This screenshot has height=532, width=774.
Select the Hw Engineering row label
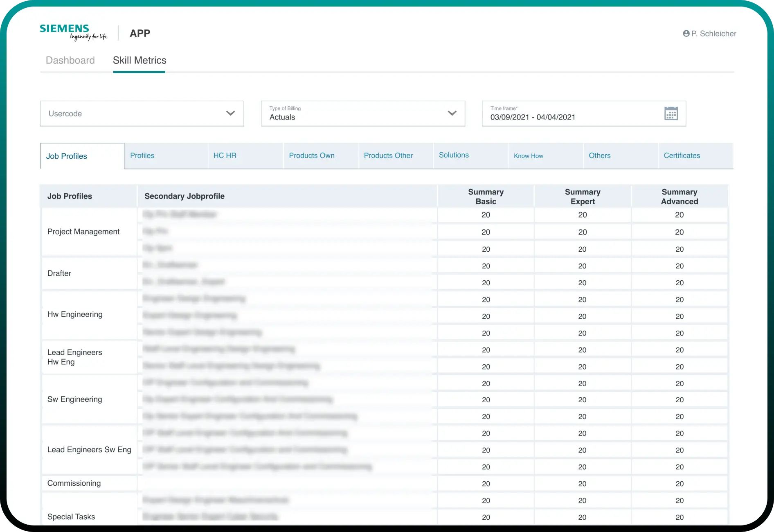75,314
